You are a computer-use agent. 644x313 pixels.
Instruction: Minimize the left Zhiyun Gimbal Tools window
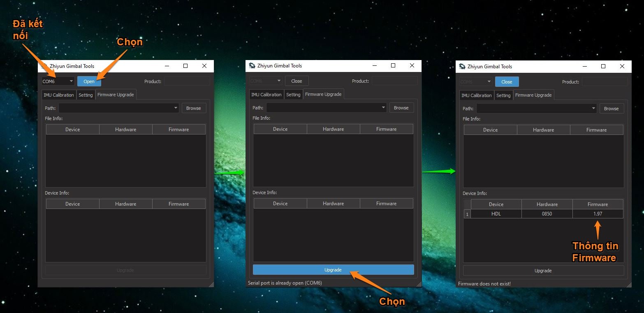tap(167, 66)
